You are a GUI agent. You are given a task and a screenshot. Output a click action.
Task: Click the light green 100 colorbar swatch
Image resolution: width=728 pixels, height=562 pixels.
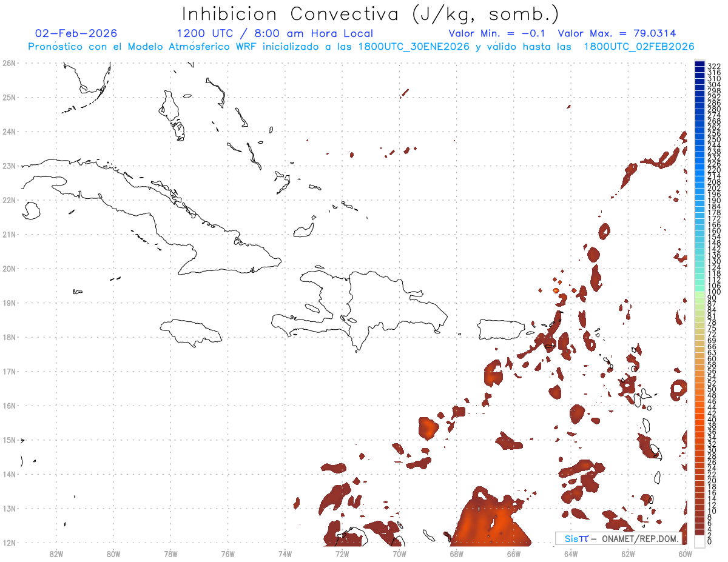tap(699, 294)
